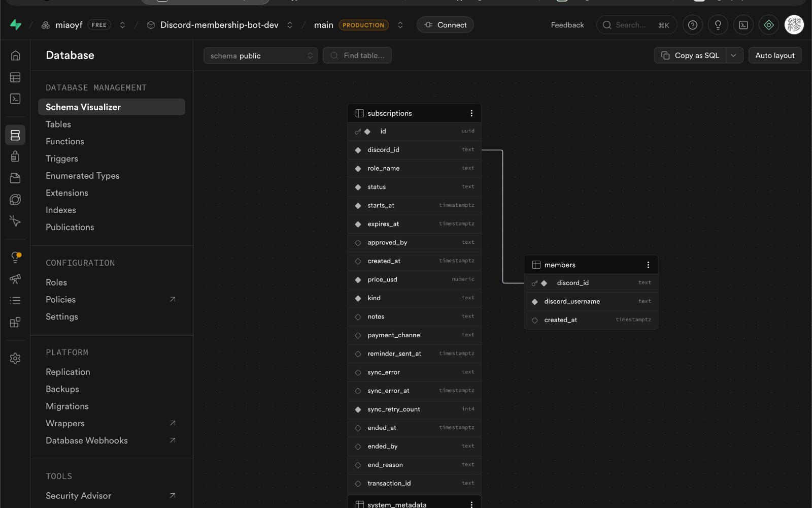Open Authentication lock icon in sidebar
Screen dimensions: 812x508
point(15,156)
